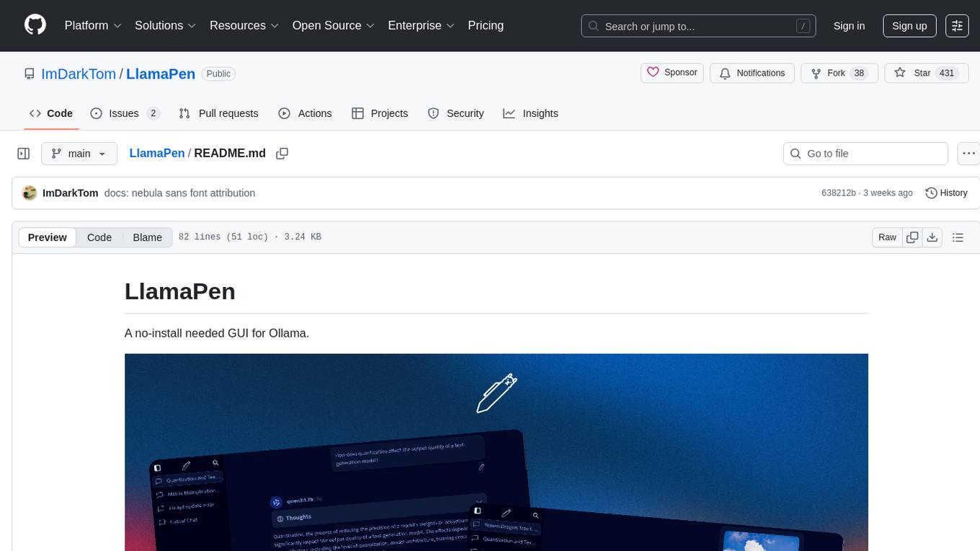980x551 pixels.
Task: Click the LlamaPen heading in README
Action: coord(180,291)
